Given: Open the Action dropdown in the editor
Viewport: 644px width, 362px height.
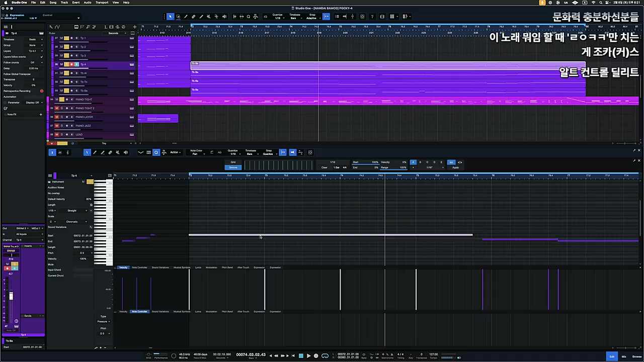Looking at the screenshot, I should pyautogui.click(x=175, y=152).
